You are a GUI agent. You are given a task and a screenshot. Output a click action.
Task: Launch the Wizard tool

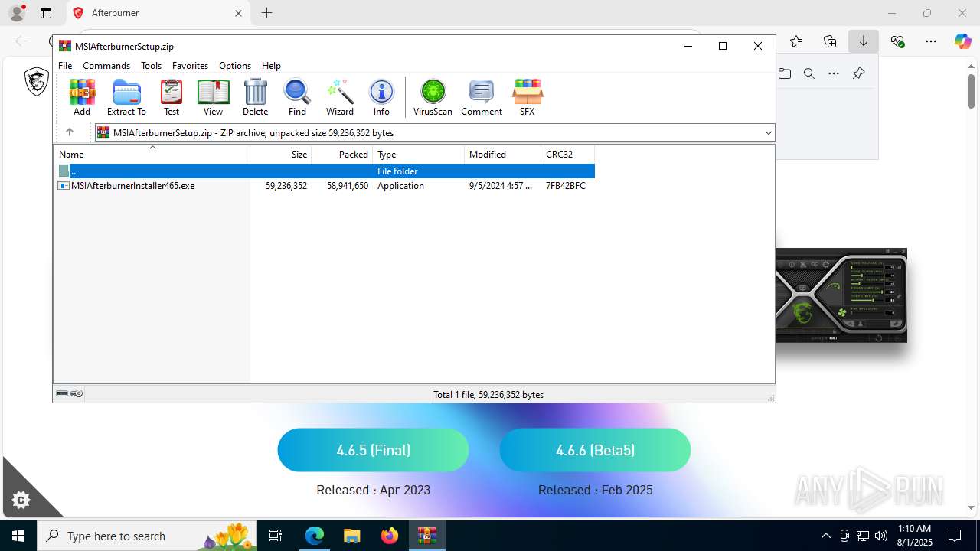pos(339,97)
